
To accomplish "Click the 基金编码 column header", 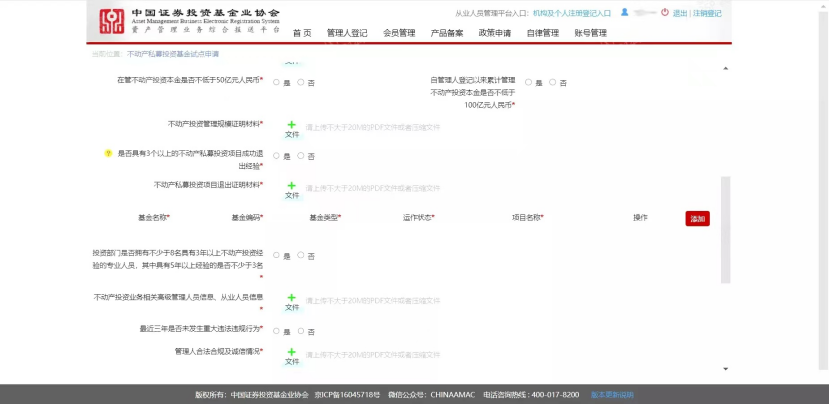I will pos(247,217).
